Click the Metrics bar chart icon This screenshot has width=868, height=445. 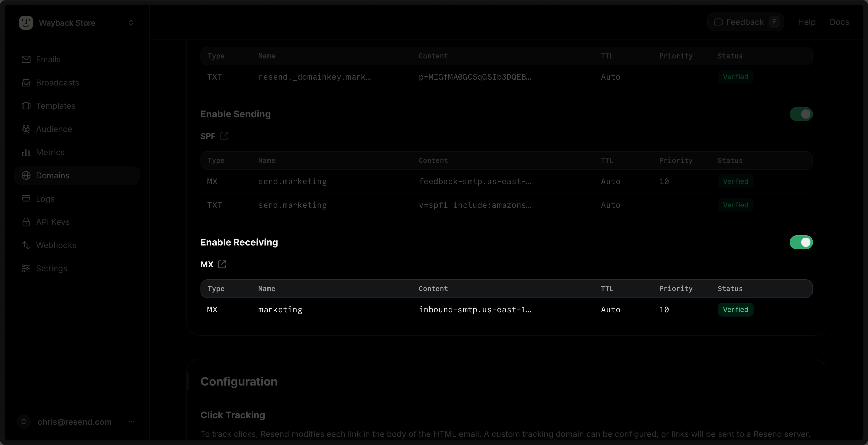tap(26, 152)
